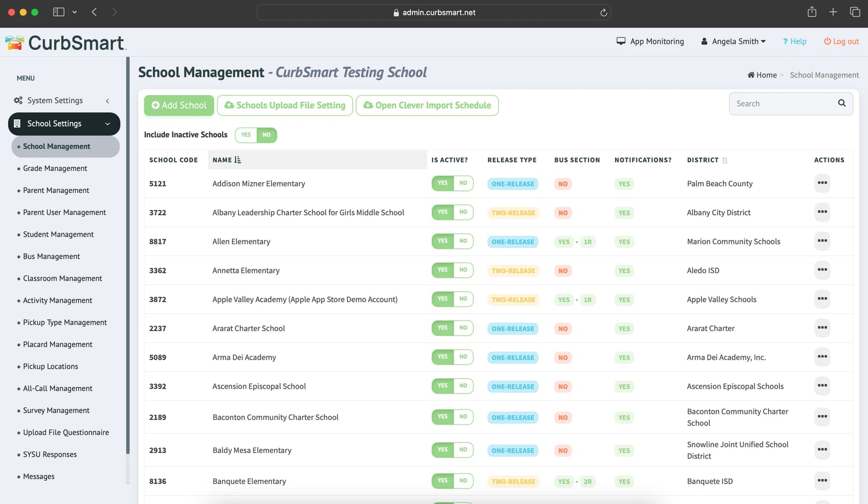Click the Log out link
The image size is (868, 504).
click(841, 41)
